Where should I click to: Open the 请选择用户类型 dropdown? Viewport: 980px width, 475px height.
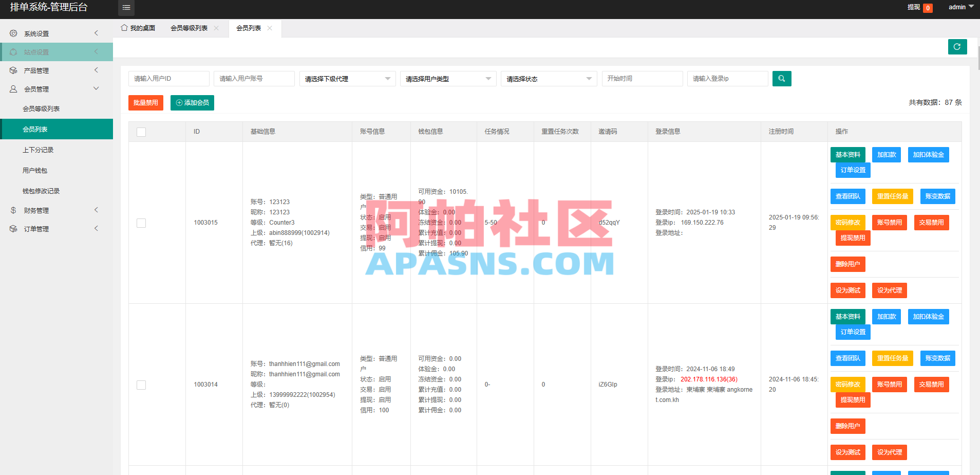coord(447,78)
